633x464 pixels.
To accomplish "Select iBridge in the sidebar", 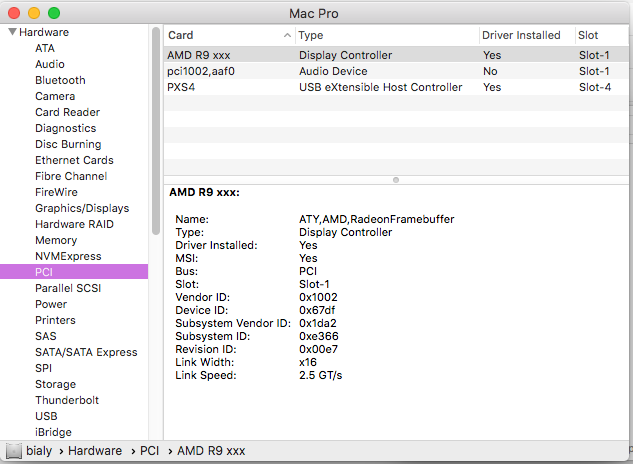I will click(x=53, y=432).
